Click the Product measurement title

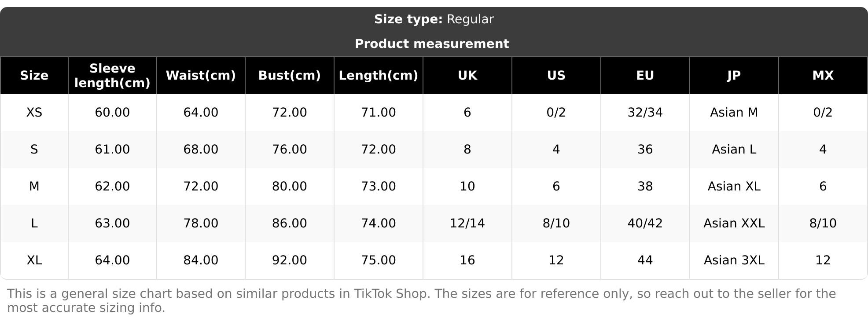[x=432, y=44]
